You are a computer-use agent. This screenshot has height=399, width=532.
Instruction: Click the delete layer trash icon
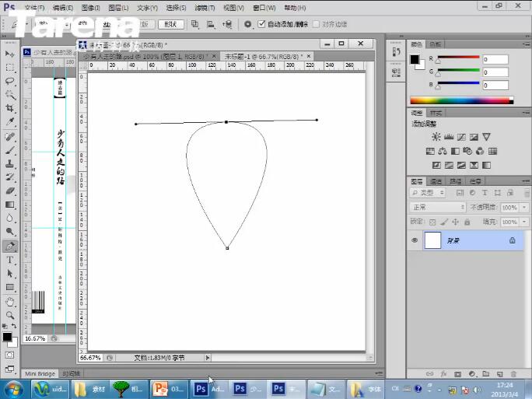[513, 374]
